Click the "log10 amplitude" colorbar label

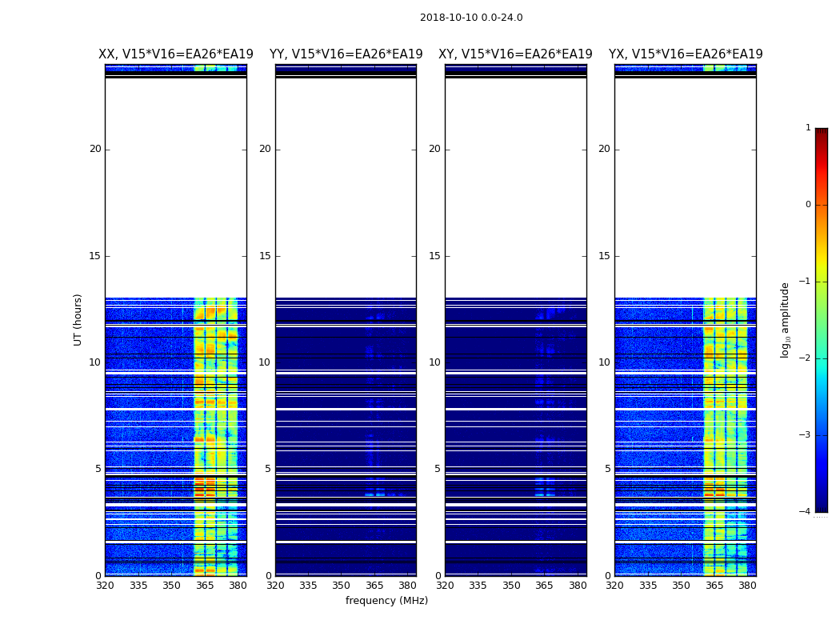(x=786, y=319)
